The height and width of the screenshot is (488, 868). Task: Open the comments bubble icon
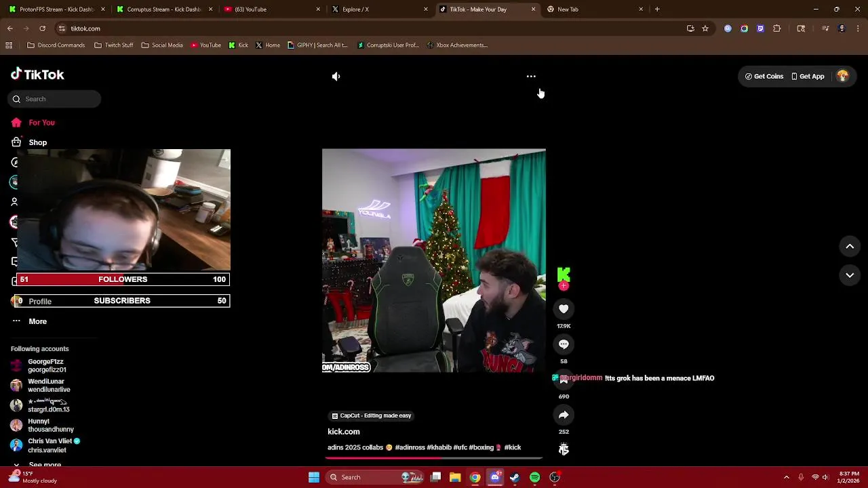point(564,344)
